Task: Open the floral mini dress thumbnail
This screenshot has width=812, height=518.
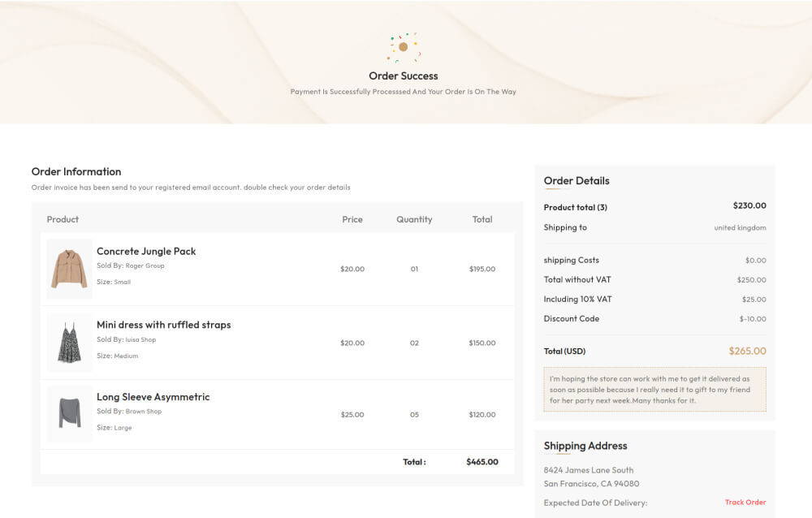Action: 69,343
